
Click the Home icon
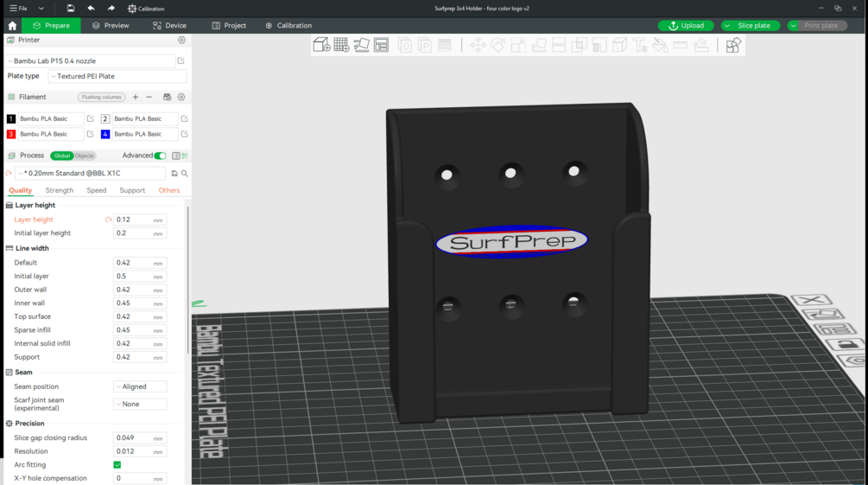click(12, 25)
